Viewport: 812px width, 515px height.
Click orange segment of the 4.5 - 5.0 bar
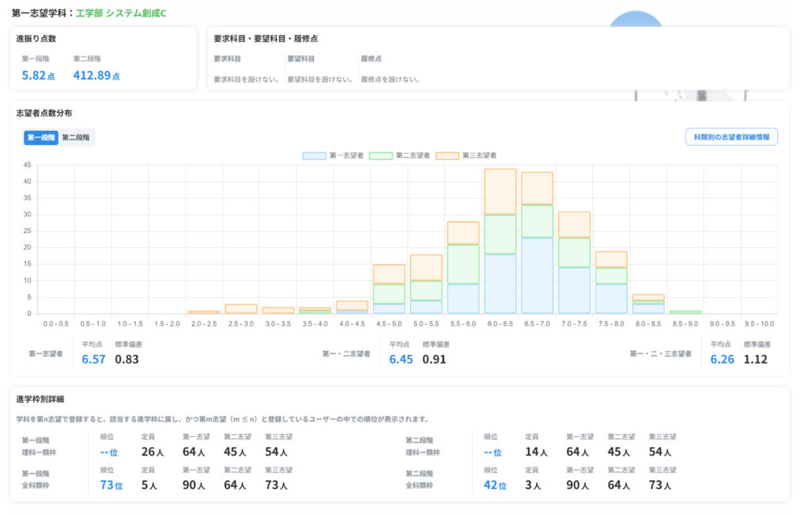click(x=389, y=274)
